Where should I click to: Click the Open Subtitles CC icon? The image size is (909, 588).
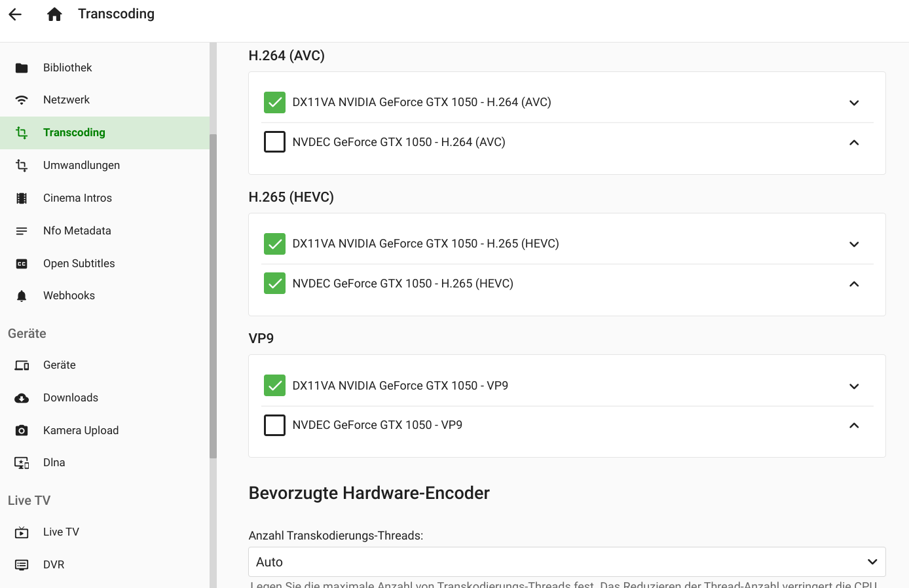(x=22, y=264)
